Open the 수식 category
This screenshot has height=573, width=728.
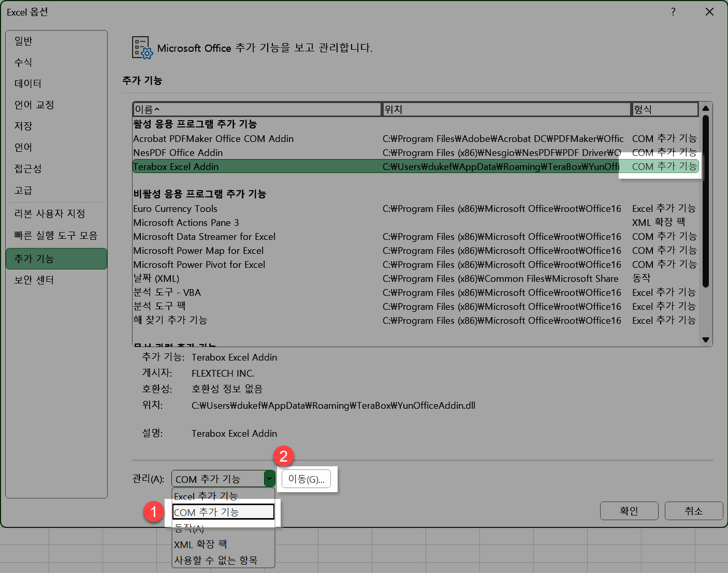(56, 62)
